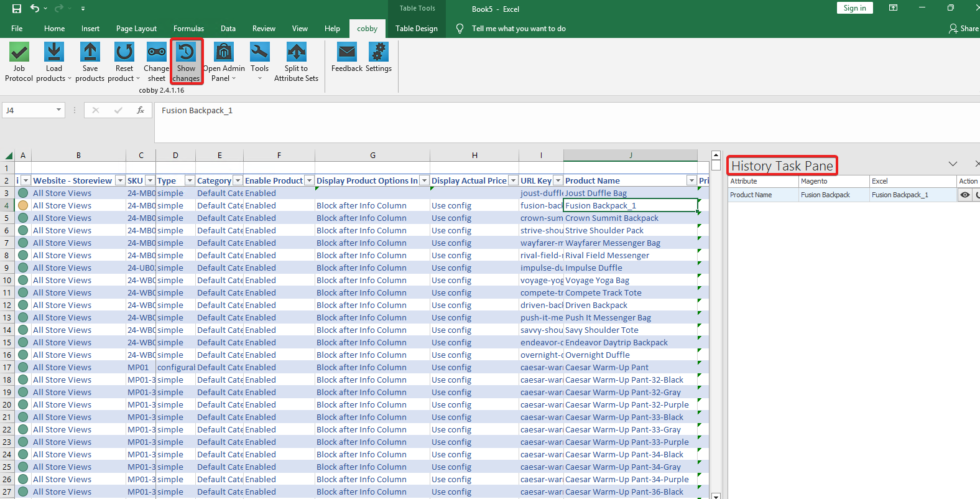Click the Save icon in title bar

pos(17,9)
